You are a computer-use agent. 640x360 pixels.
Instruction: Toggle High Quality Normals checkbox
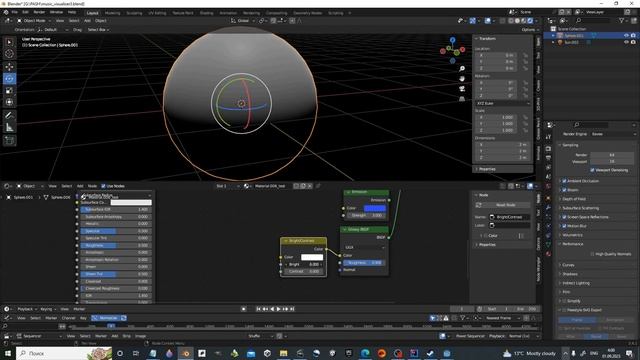pos(592,254)
